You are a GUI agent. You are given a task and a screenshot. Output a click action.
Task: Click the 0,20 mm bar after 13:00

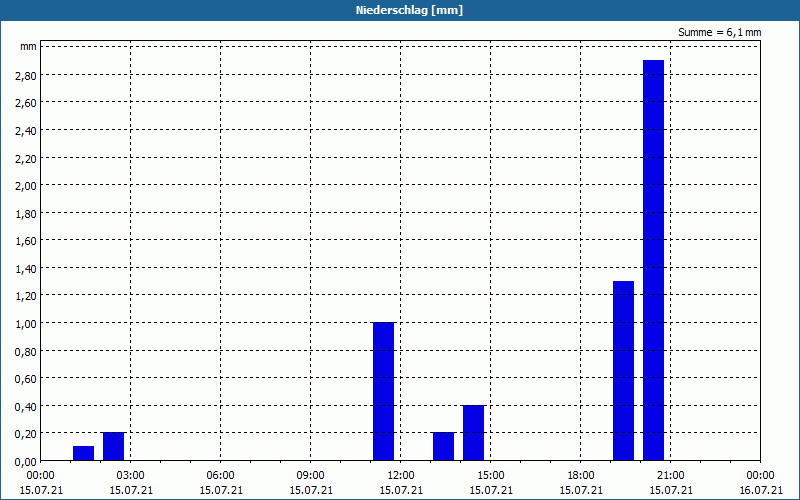coord(443,446)
